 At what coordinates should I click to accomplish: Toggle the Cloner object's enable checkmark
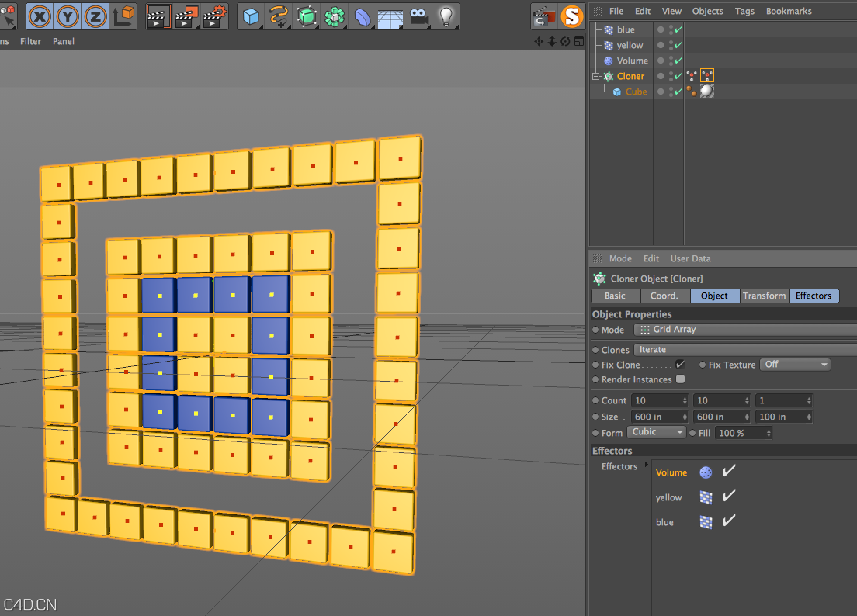(x=678, y=76)
